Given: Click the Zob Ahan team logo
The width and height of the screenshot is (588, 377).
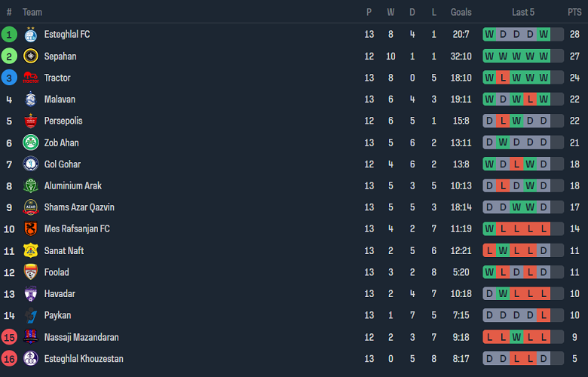Looking at the screenshot, I should [x=30, y=143].
